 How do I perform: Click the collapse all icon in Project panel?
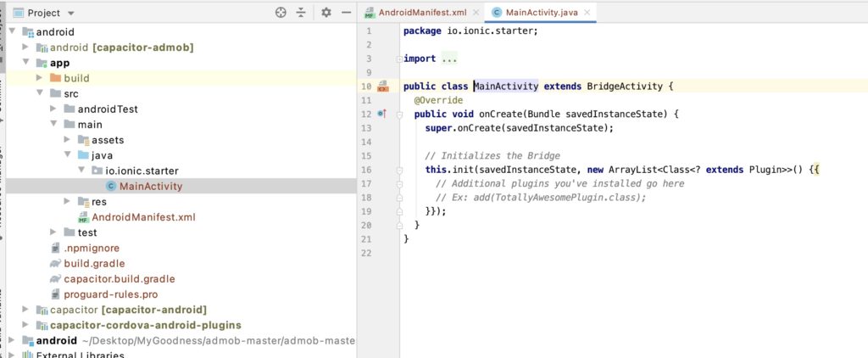point(301,12)
